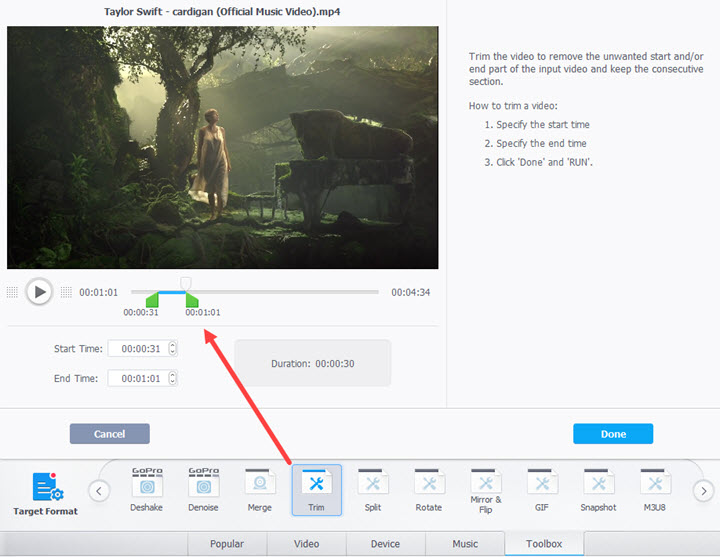This screenshot has width=720, height=557.
Task: Select the Toolbox tab
Action: point(544,544)
